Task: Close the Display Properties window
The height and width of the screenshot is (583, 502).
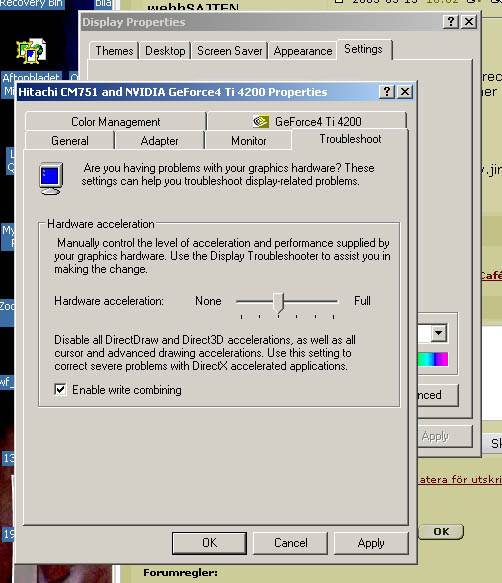Action: coord(469,22)
